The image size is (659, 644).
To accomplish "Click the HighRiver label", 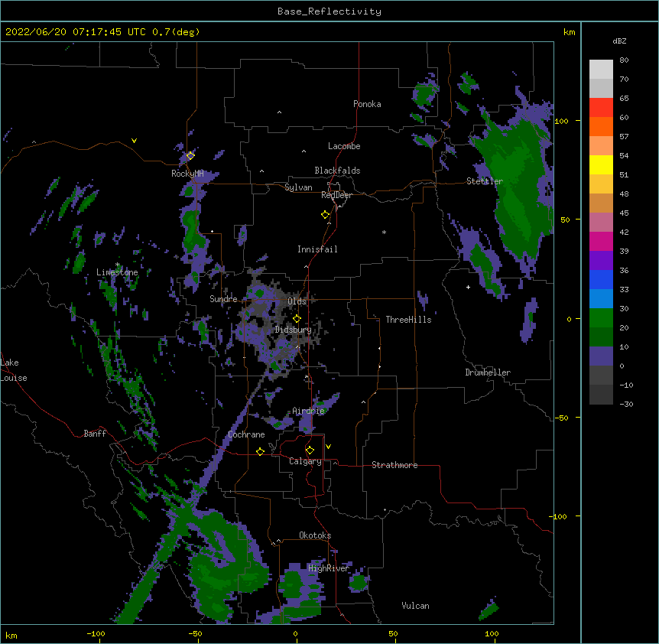I will (329, 568).
